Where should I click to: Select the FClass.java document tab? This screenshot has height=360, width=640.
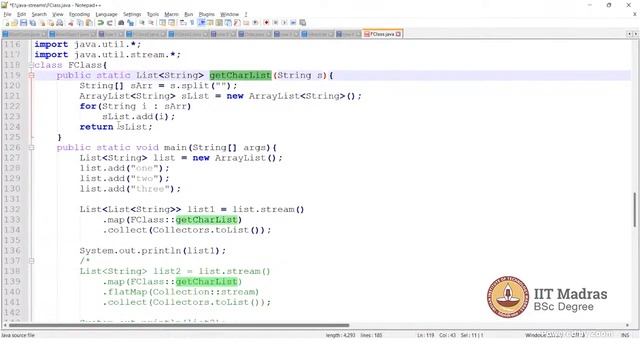tap(382, 34)
